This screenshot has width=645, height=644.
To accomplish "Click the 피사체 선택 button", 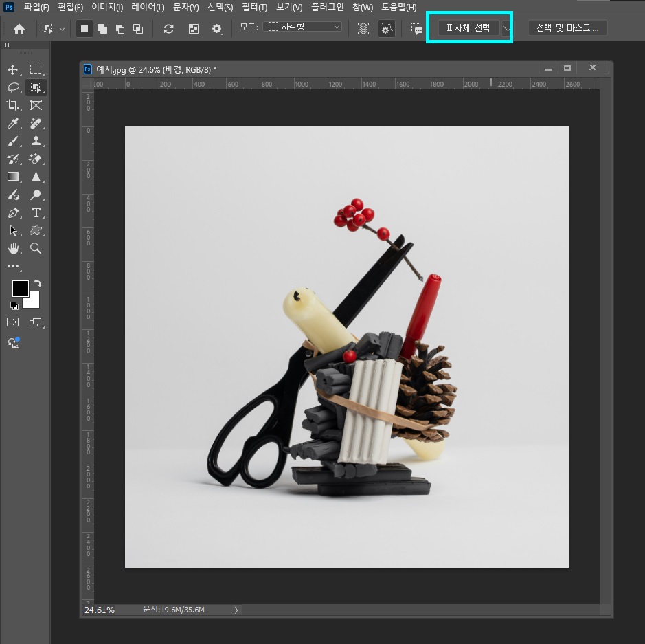I will 468,28.
